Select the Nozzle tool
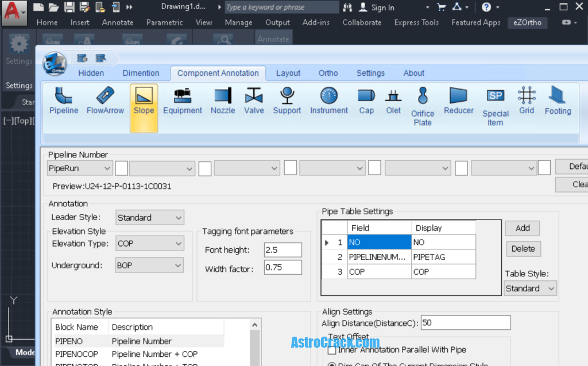The width and height of the screenshot is (588, 366). 222,101
